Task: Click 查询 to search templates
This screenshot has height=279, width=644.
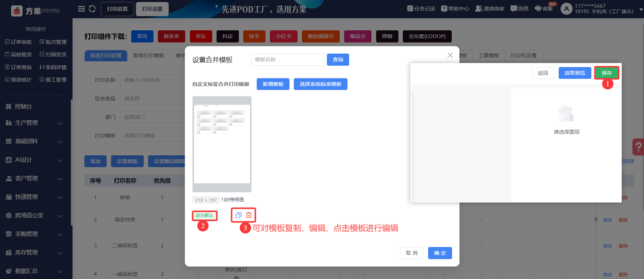Action: point(338,60)
